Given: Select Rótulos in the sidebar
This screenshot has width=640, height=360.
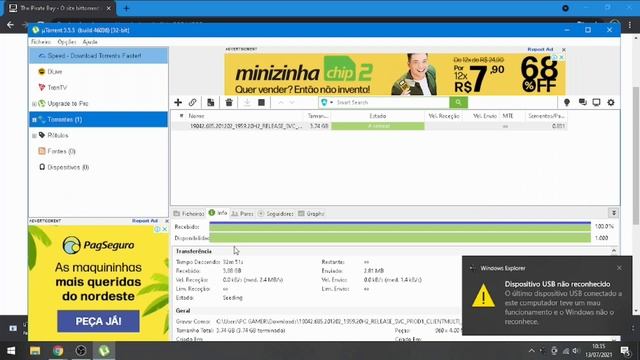Looking at the screenshot, I should 58,135.
